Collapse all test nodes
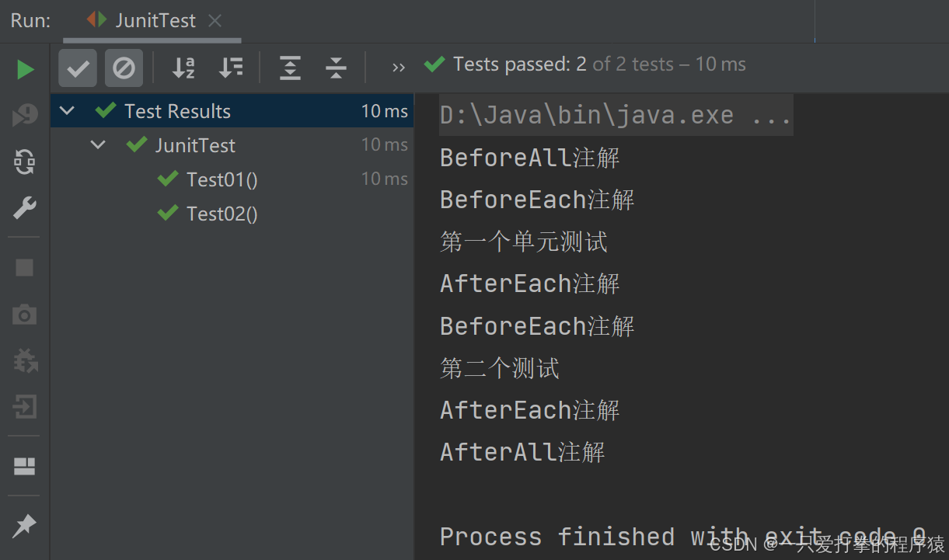 coord(336,68)
